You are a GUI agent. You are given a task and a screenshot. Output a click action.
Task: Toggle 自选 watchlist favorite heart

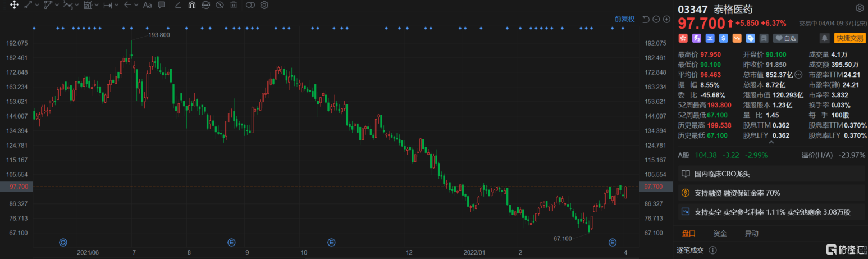[785, 38]
